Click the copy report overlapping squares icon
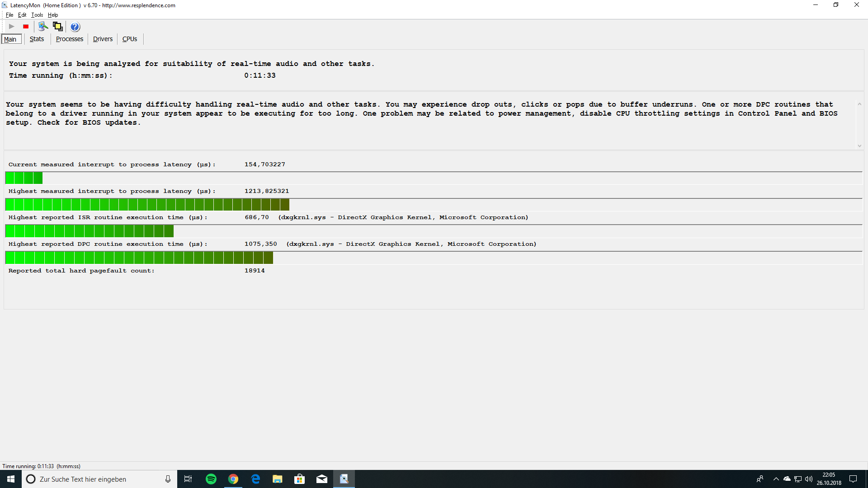The width and height of the screenshot is (868, 488). (58, 27)
